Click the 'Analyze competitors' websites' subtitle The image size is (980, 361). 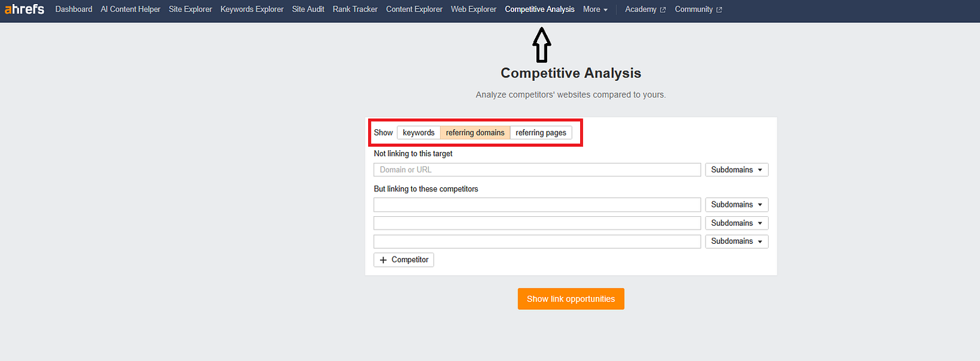[x=571, y=95]
